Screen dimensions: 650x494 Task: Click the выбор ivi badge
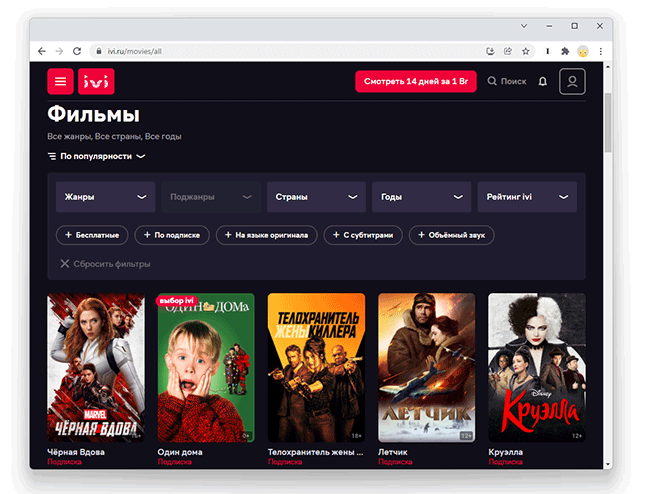click(x=177, y=300)
